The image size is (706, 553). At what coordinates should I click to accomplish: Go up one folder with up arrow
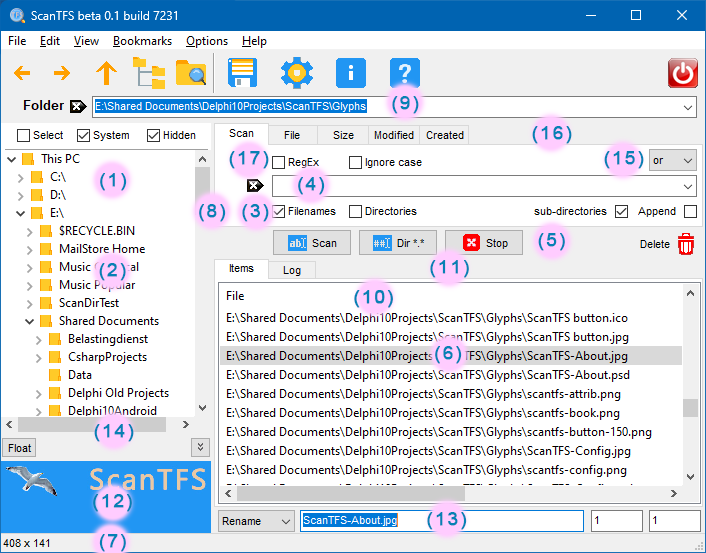point(106,73)
